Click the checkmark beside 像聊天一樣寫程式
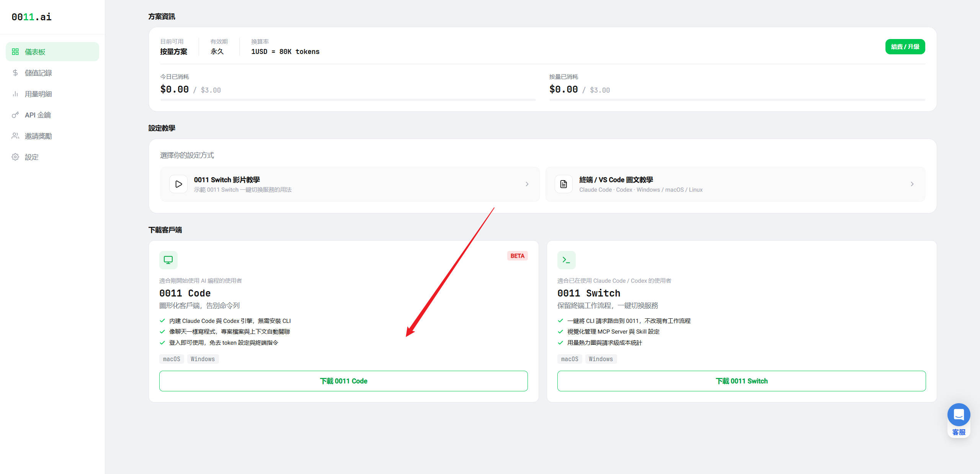The height and width of the screenshot is (474, 980). (x=162, y=332)
